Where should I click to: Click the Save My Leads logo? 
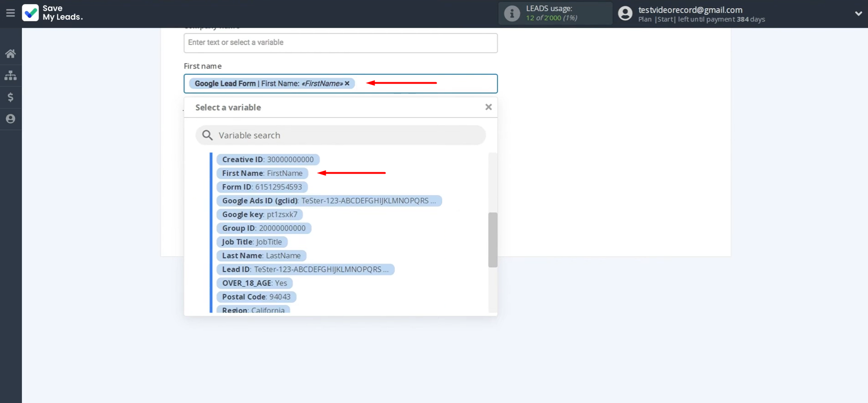(x=53, y=13)
